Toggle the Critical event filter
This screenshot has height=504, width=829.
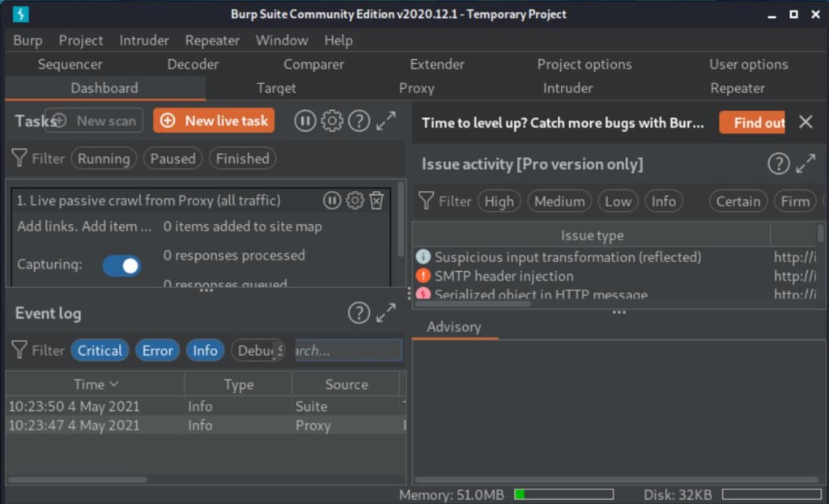pyautogui.click(x=100, y=350)
